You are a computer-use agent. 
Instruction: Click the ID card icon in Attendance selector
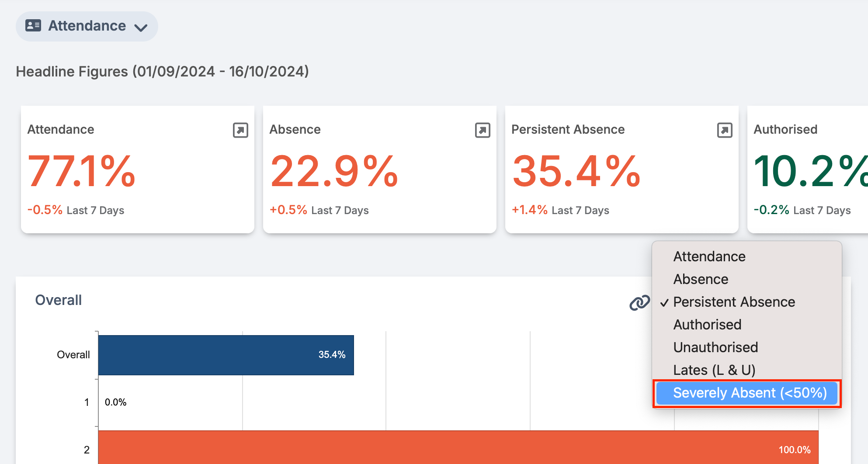point(32,26)
